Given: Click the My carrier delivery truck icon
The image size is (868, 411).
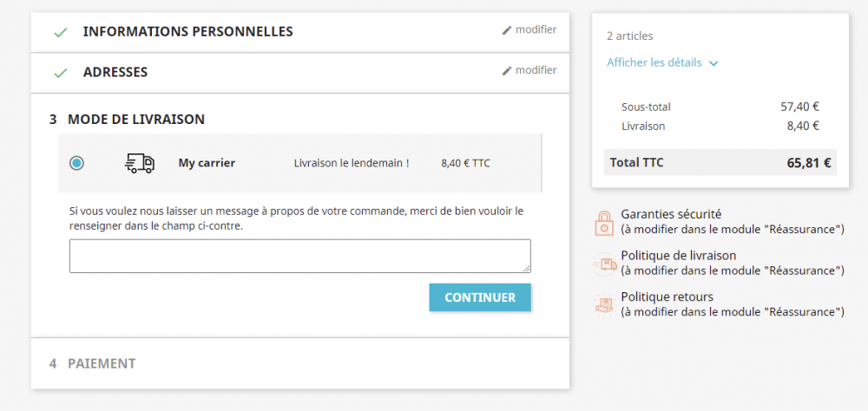Looking at the screenshot, I should [140, 163].
